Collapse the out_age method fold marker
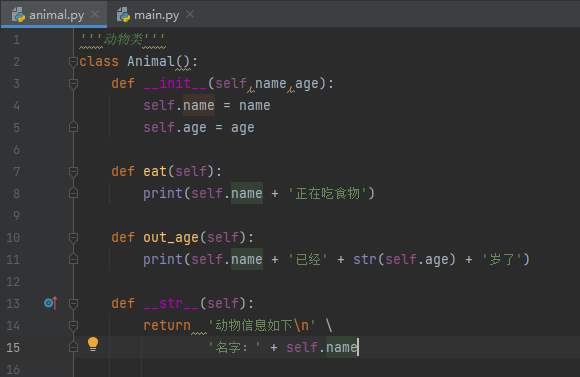 coord(73,237)
